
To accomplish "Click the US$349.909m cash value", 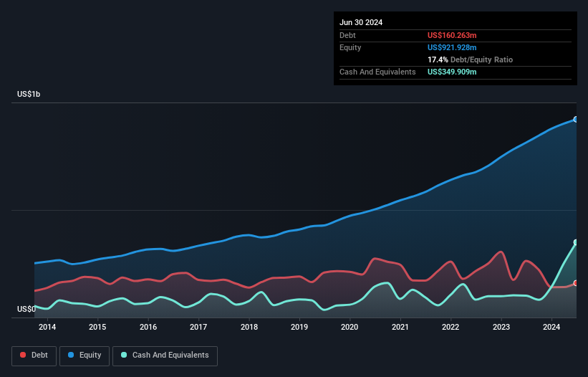I will [x=452, y=72].
